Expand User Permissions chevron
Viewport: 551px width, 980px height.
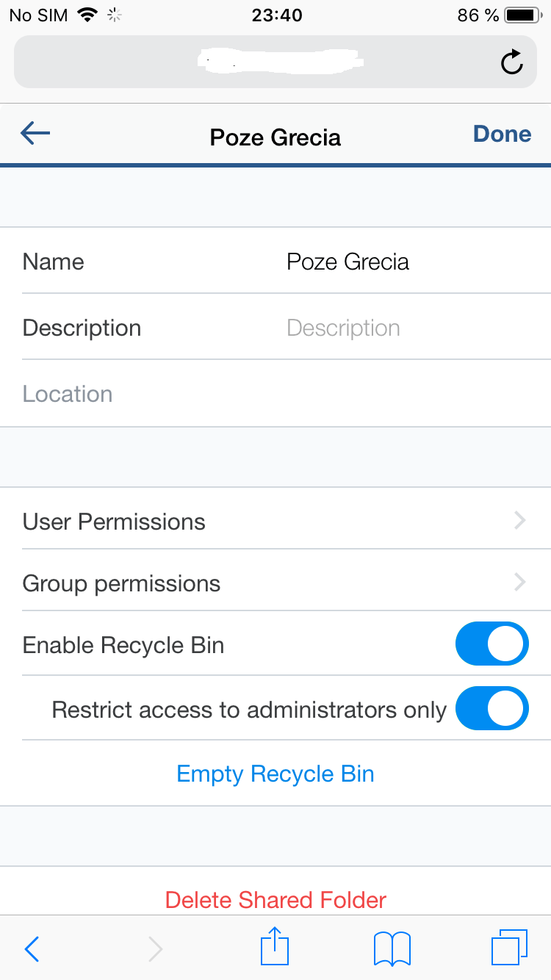click(520, 521)
